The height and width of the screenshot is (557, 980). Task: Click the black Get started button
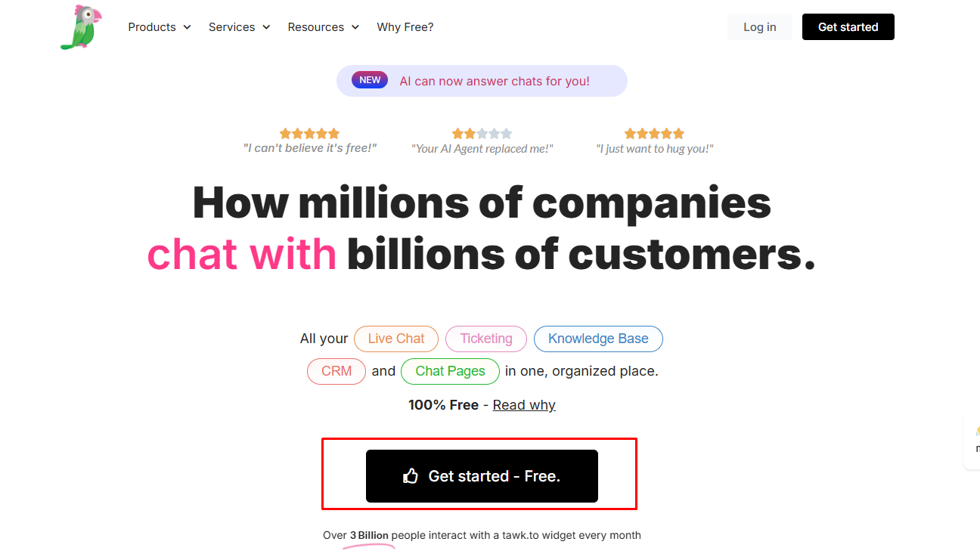(848, 26)
